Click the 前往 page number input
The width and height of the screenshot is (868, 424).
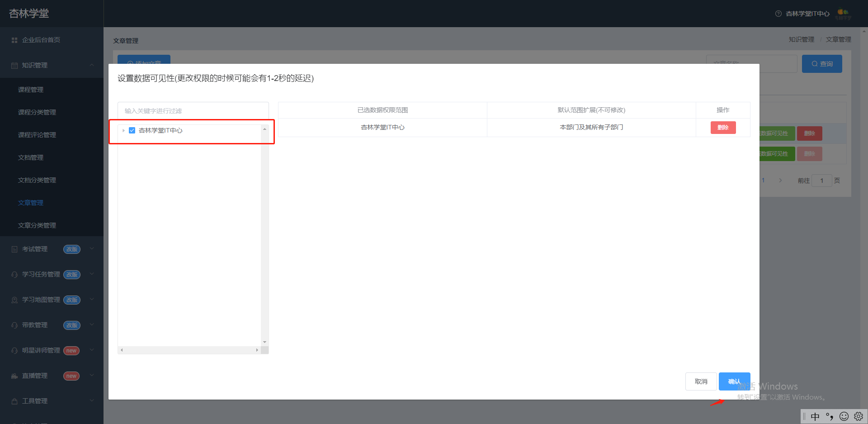click(x=821, y=181)
